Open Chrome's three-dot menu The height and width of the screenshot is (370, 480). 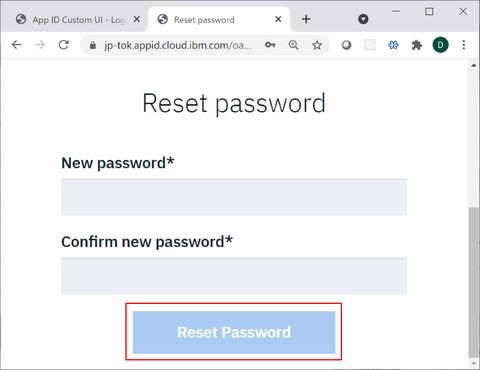pyautogui.click(x=464, y=45)
